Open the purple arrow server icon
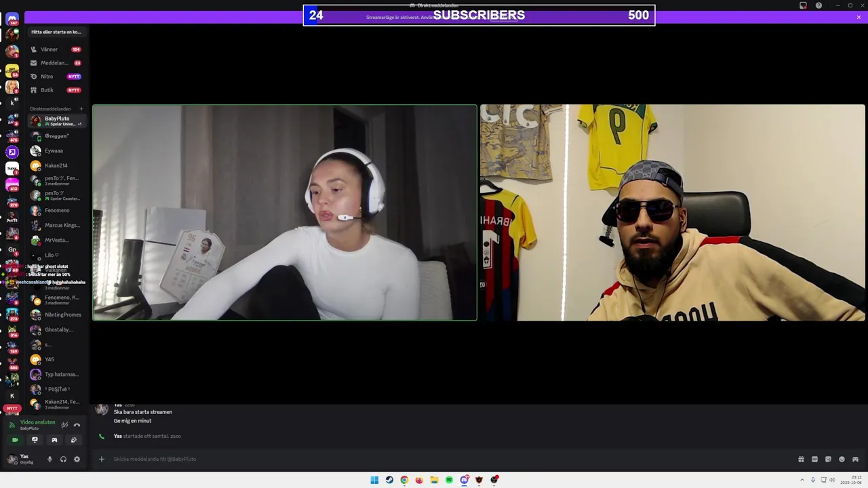Image resolution: width=868 pixels, height=488 pixels. pos(12,152)
